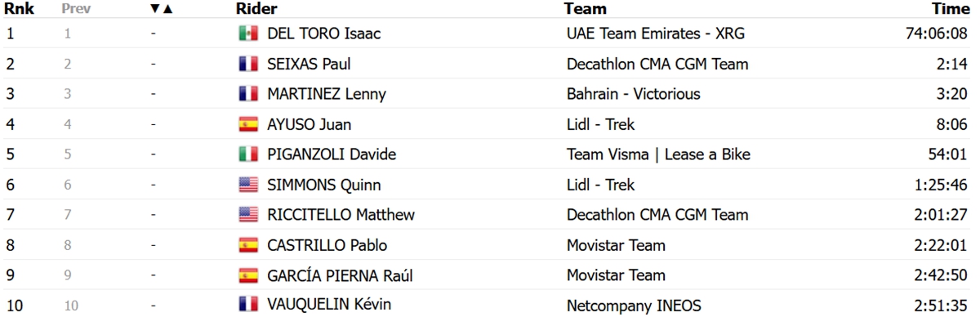The image size is (980, 317).
Task: Click the Spanish flag next to García Pierna
Action: click(x=248, y=275)
